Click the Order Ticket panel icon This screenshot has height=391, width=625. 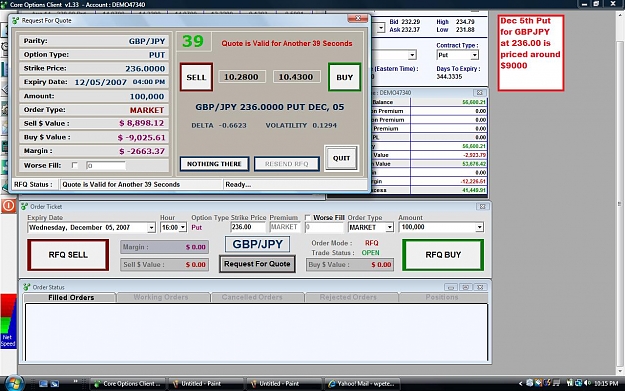point(24,206)
